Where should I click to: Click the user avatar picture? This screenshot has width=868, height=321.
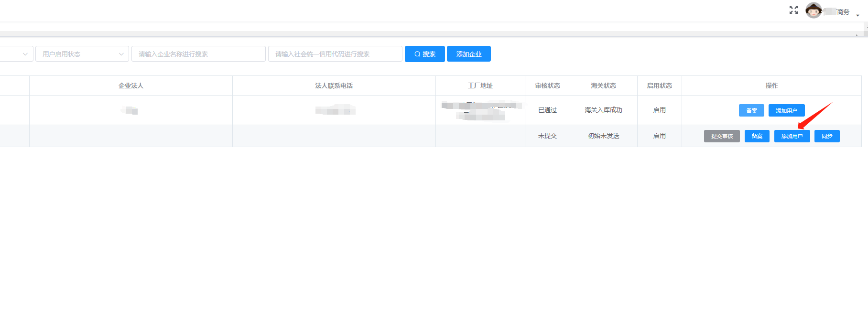pyautogui.click(x=813, y=10)
